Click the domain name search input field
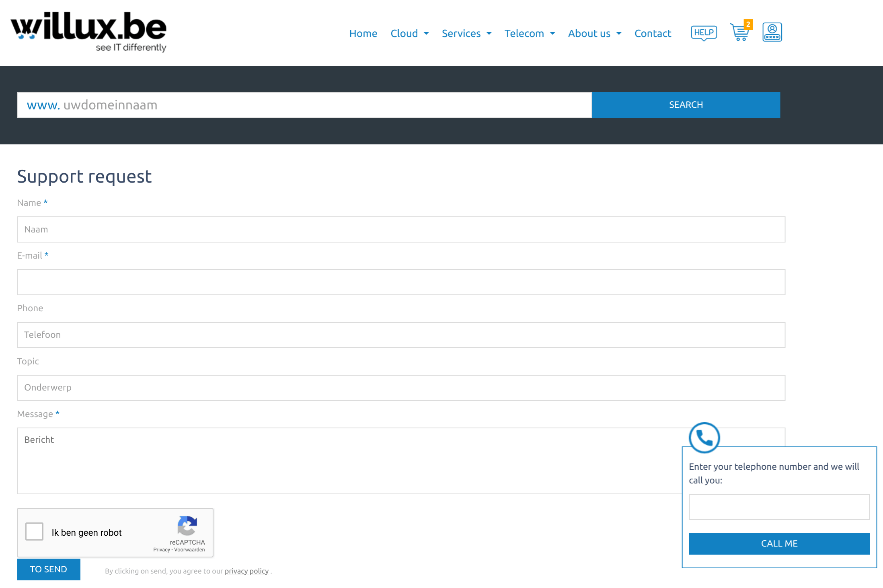 (304, 104)
